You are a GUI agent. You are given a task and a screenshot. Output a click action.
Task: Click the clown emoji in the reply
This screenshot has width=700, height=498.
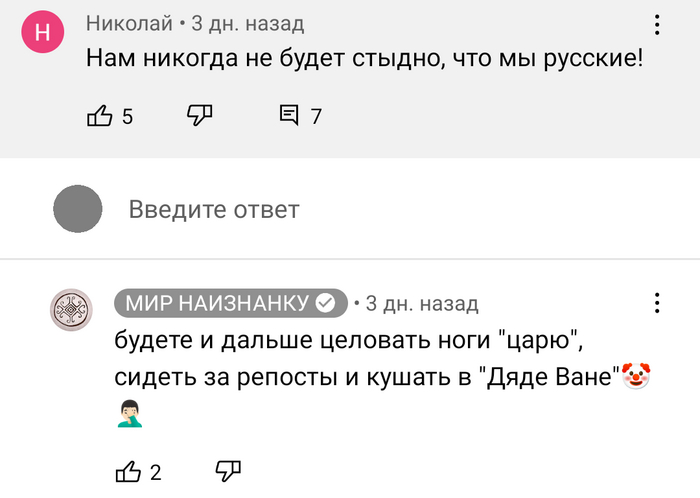(x=635, y=376)
